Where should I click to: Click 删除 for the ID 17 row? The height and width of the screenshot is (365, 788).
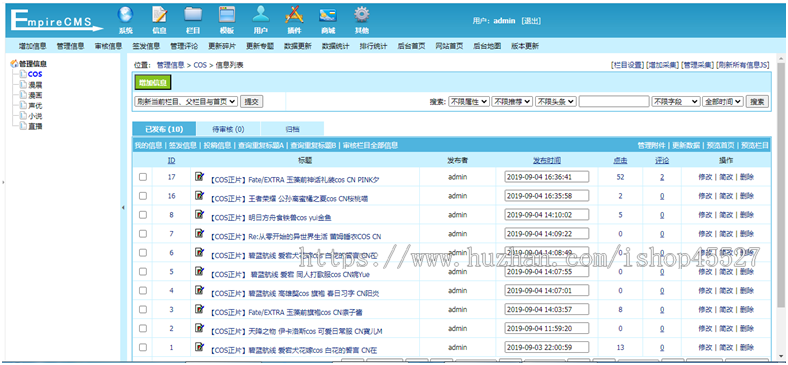(x=747, y=177)
